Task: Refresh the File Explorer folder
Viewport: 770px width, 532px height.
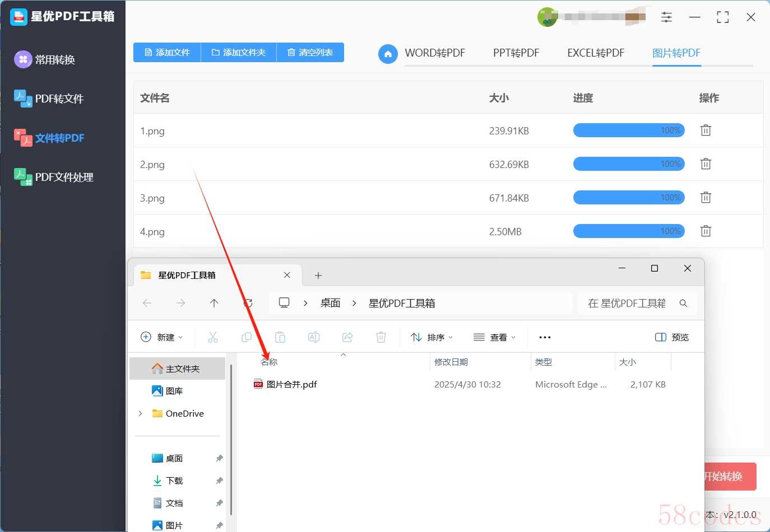Action: (x=248, y=303)
